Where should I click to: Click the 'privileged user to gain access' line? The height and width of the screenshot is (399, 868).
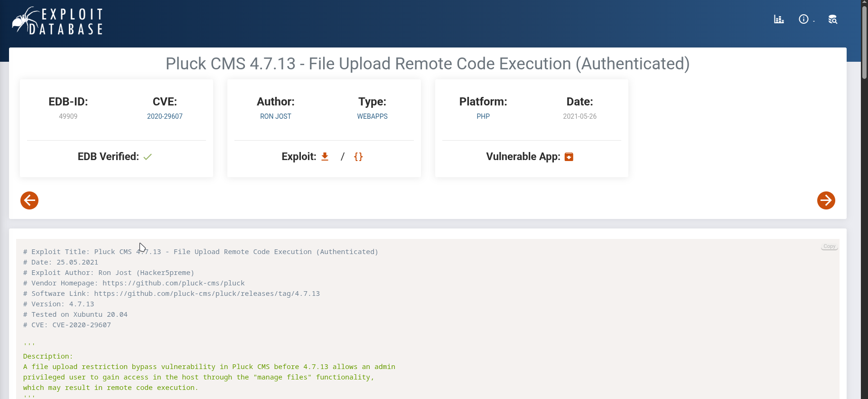coord(198,377)
